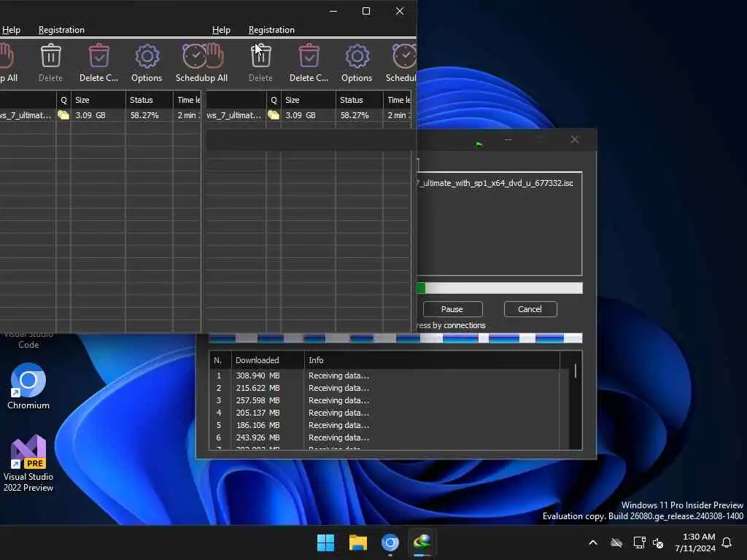Open the left-hand Registration menu

pos(61,30)
